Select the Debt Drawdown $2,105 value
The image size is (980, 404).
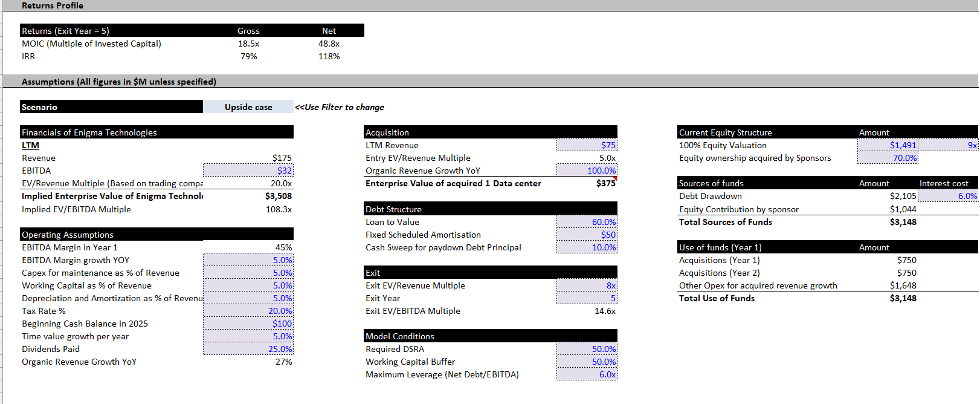[903, 196]
